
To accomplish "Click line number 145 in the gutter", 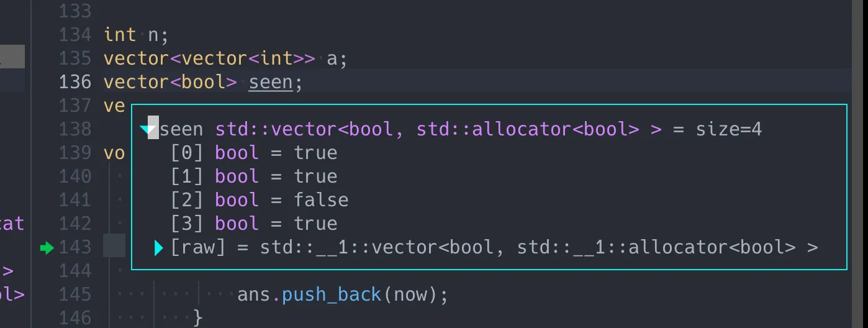I will 75,294.
